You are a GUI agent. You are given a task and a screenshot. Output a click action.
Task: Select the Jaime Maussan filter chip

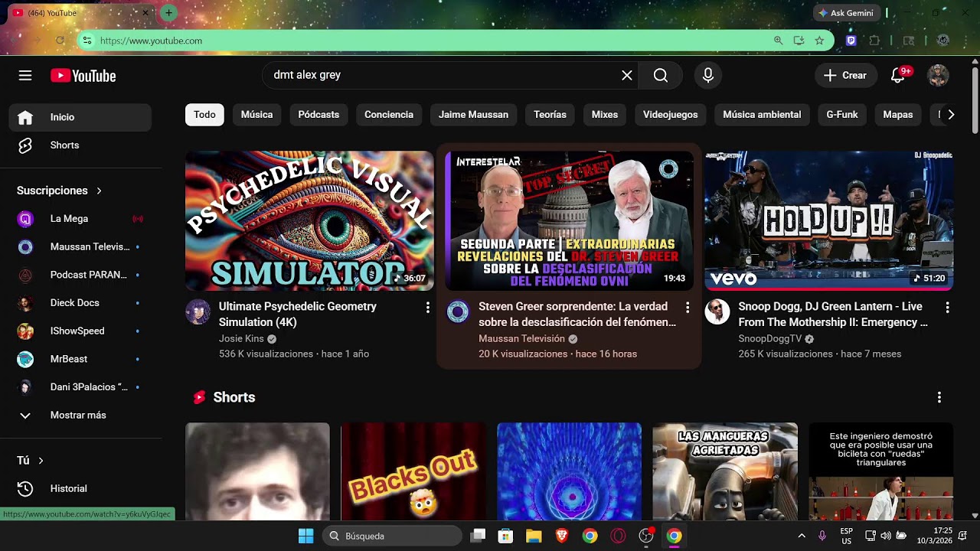coord(473,115)
